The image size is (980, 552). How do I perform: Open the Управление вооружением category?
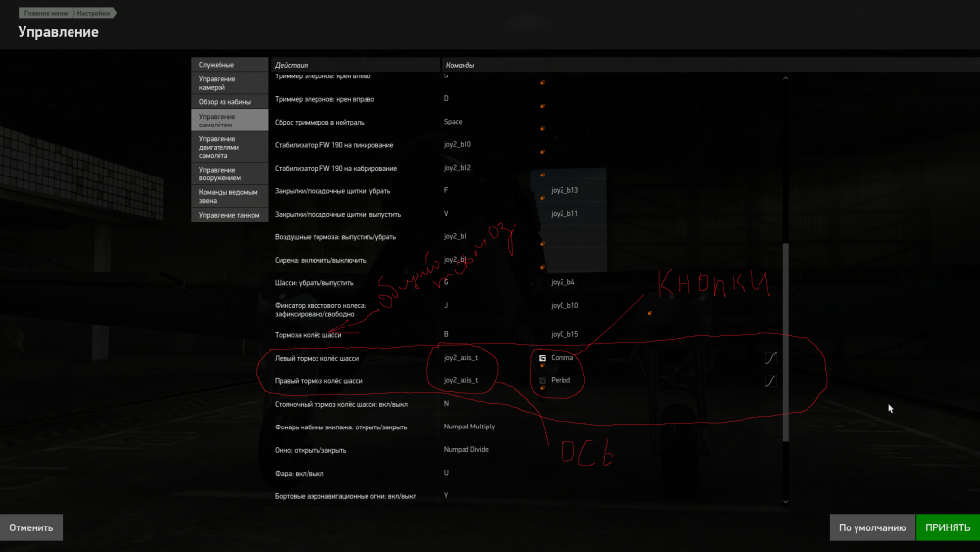pos(229,174)
